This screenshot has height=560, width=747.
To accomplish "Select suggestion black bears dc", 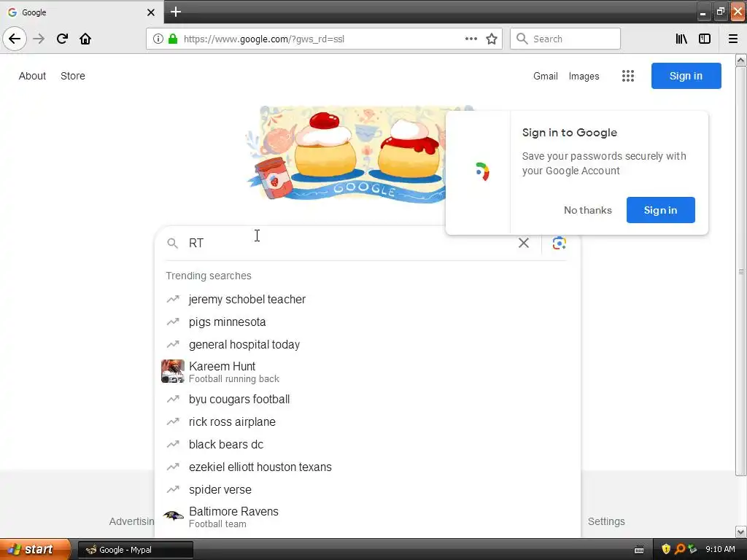I will pos(368,444).
